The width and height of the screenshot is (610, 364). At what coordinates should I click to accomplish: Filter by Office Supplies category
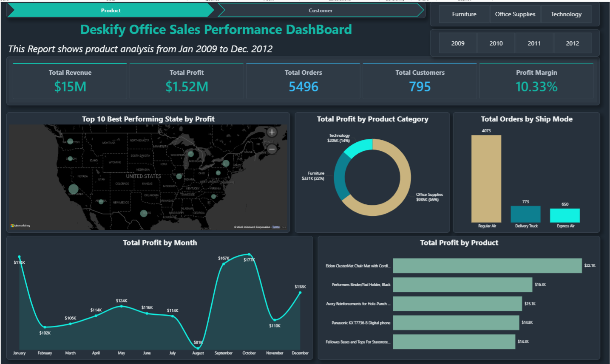(515, 14)
